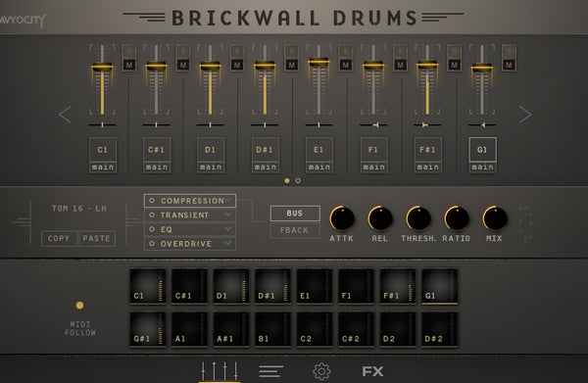This screenshot has height=383, width=588.
Task: Click the MIX knob
Action: 495,218
